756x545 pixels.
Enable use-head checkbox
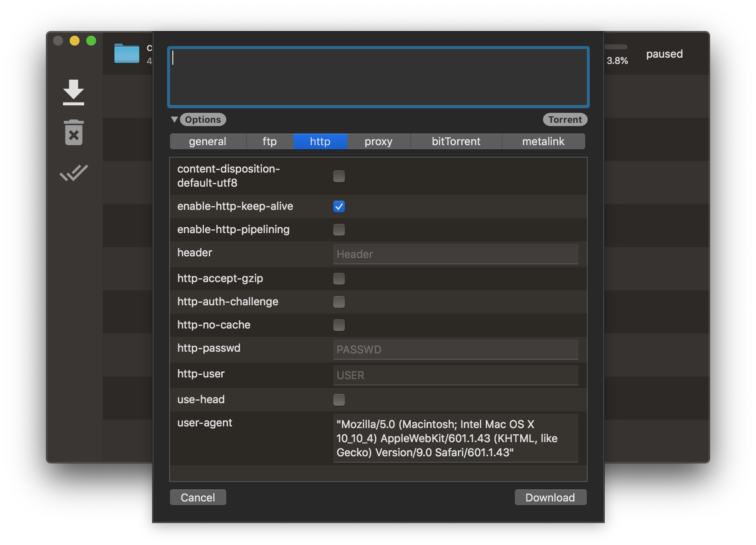(x=339, y=399)
